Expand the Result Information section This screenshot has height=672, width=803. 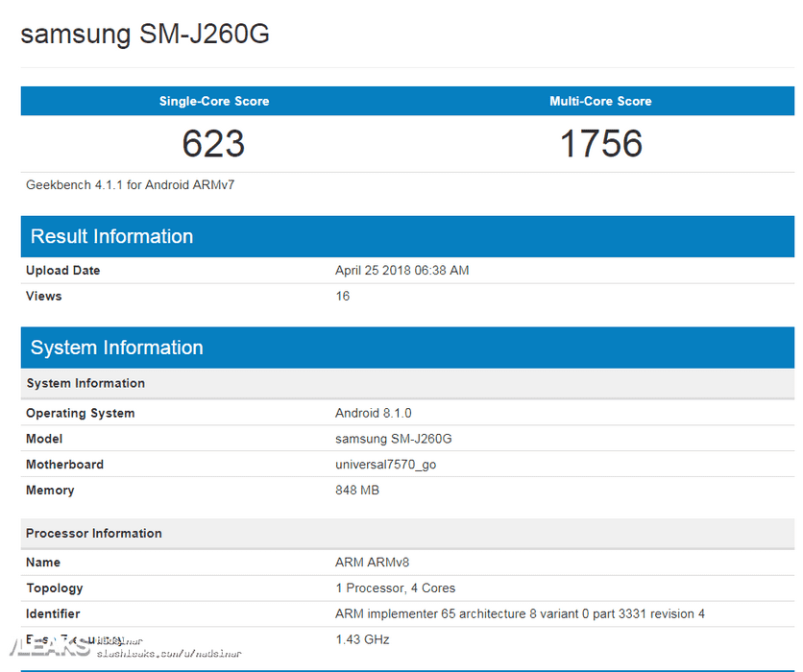(111, 236)
